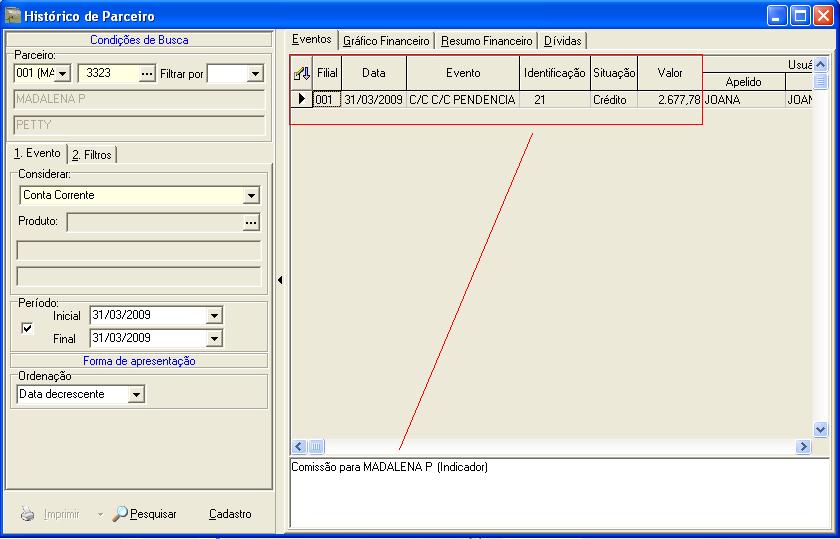Viewport: 840px width, 539px height.
Task: Collapse the left panel with splitter arrow
Action: coord(280,280)
